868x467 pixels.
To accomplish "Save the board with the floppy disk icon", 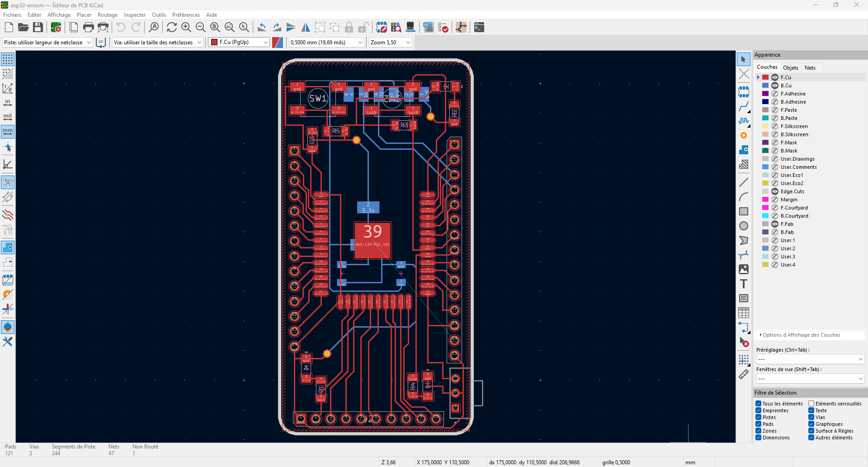I will [38, 27].
